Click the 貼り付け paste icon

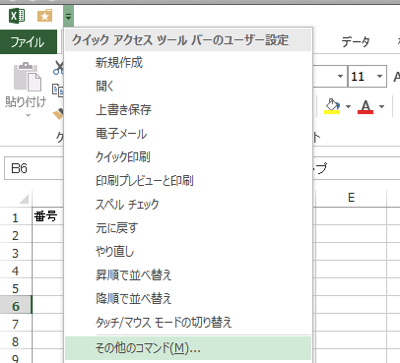click(27, 77)
